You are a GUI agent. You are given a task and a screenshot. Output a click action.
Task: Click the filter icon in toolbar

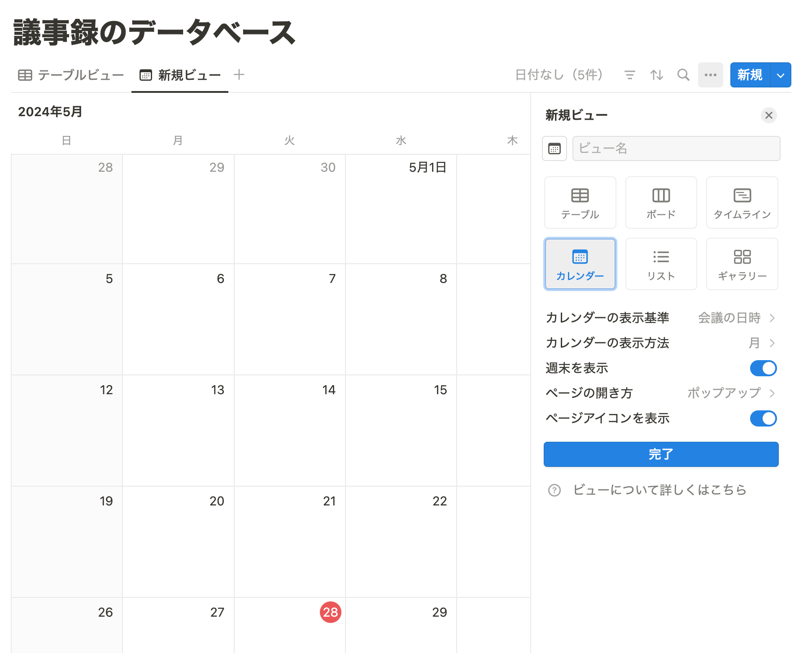(630, 75)
